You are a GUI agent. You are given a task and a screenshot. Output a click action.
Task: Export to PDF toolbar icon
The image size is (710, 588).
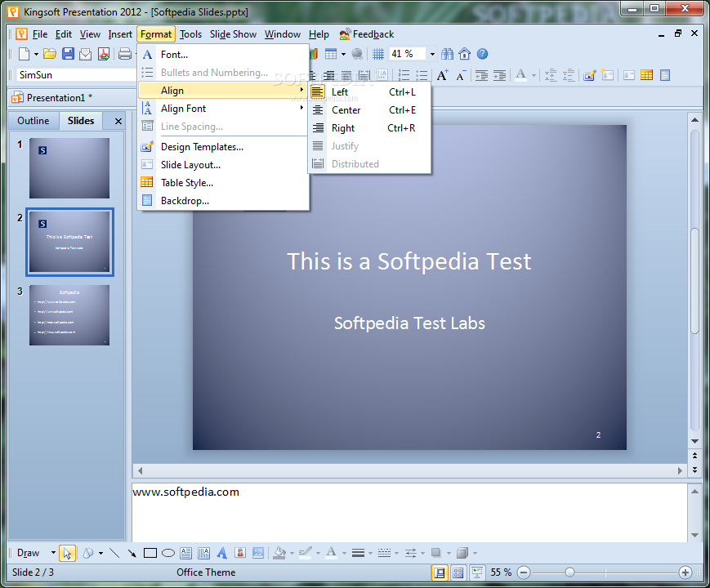click(104, 54)
